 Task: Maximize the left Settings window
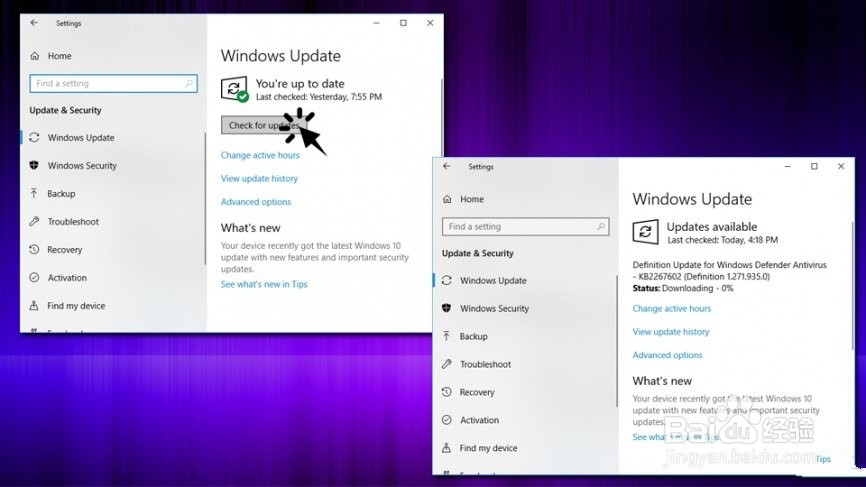[403, 23]
